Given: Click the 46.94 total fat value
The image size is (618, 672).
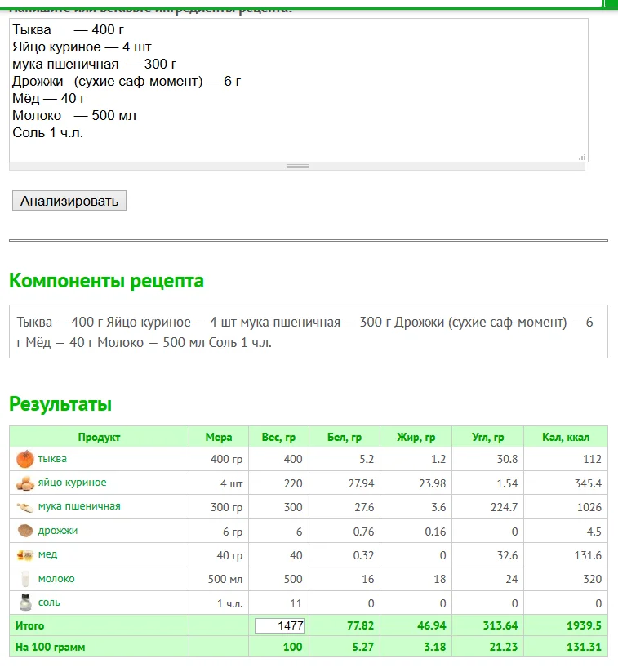Looking at the screenshot, I should [432, 625].
